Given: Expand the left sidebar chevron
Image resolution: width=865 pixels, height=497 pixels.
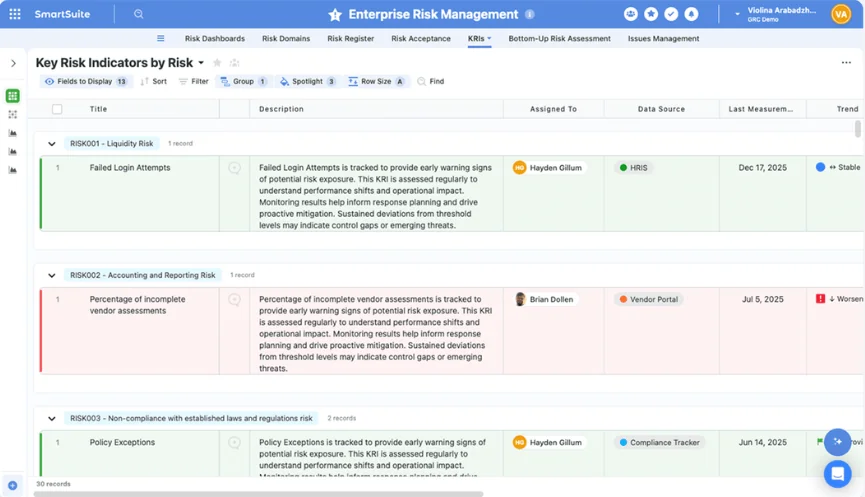Looking at the screenshot, I should 13,63.
